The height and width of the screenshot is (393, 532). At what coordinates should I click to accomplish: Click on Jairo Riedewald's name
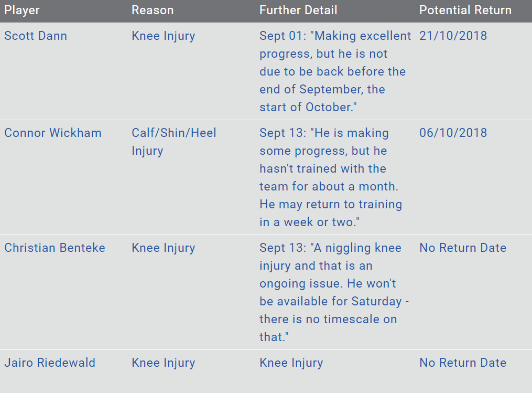pyautogui.click(x=50, y=363)
